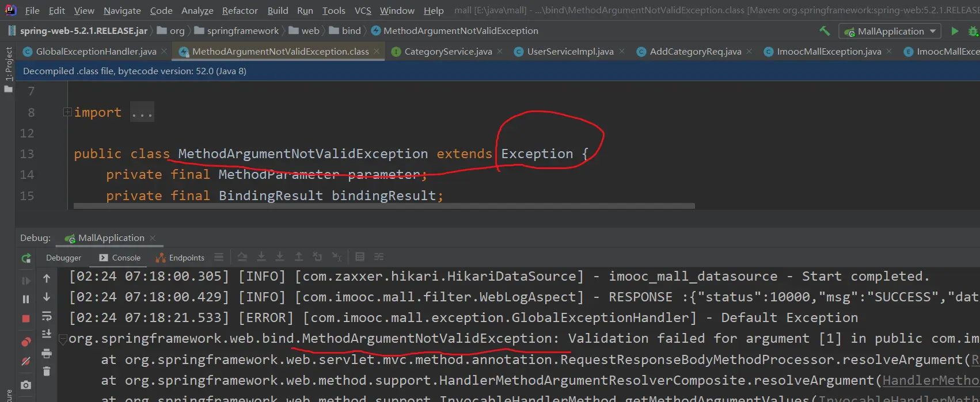Print console output with printer icon
980x402 pixels.
[47, 353]
